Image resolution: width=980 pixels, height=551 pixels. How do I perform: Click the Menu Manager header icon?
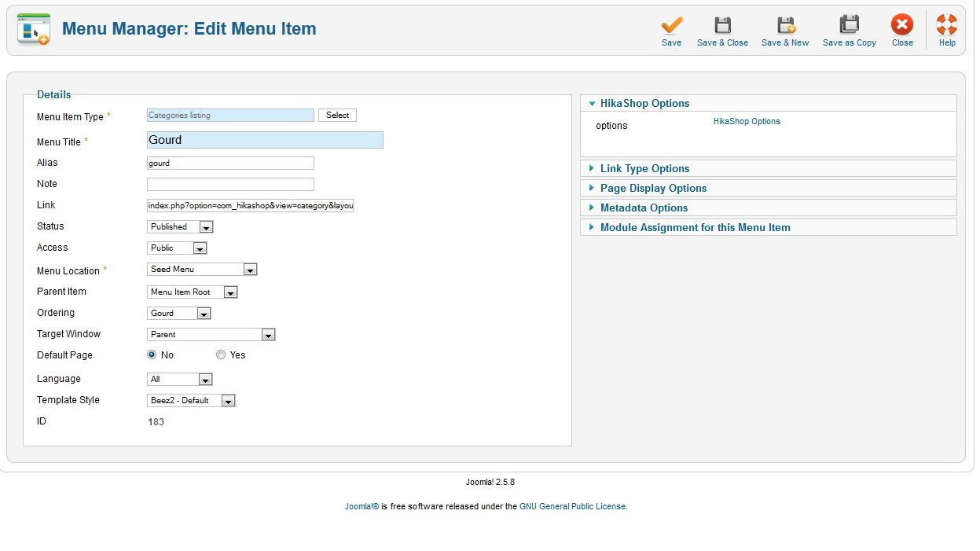33,29
